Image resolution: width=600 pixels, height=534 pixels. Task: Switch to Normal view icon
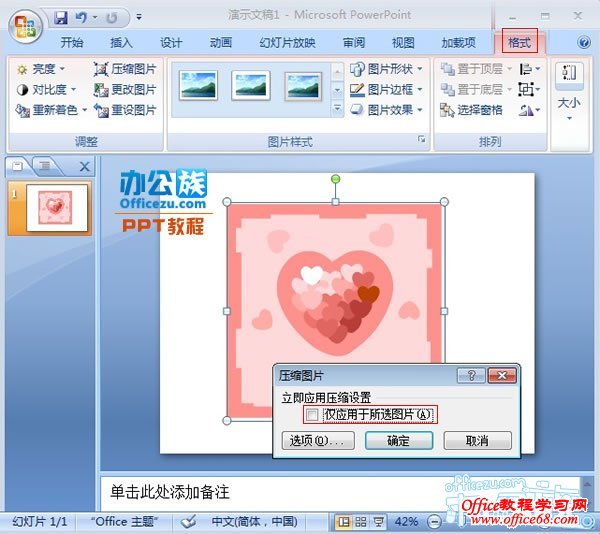coord(343,522)
